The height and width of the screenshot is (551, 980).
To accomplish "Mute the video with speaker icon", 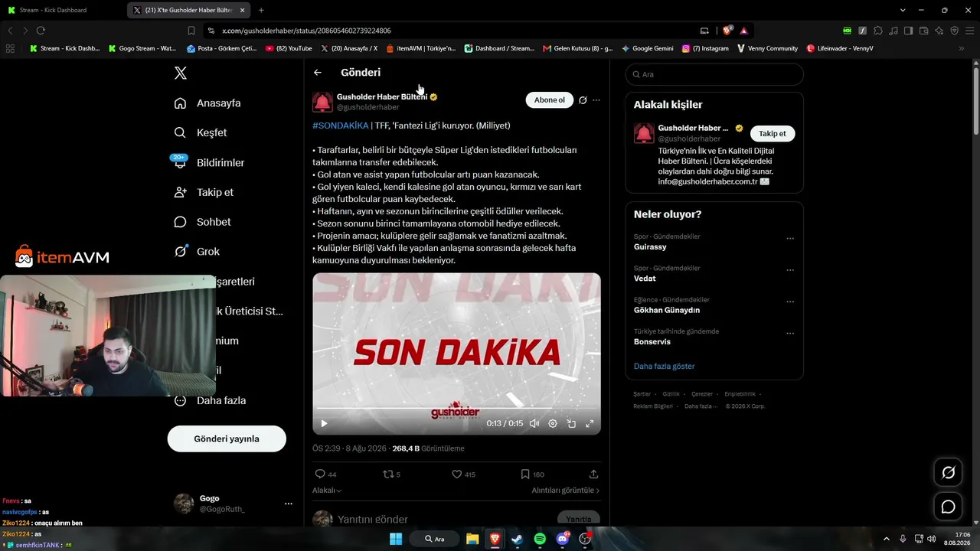I will (534, 423).
